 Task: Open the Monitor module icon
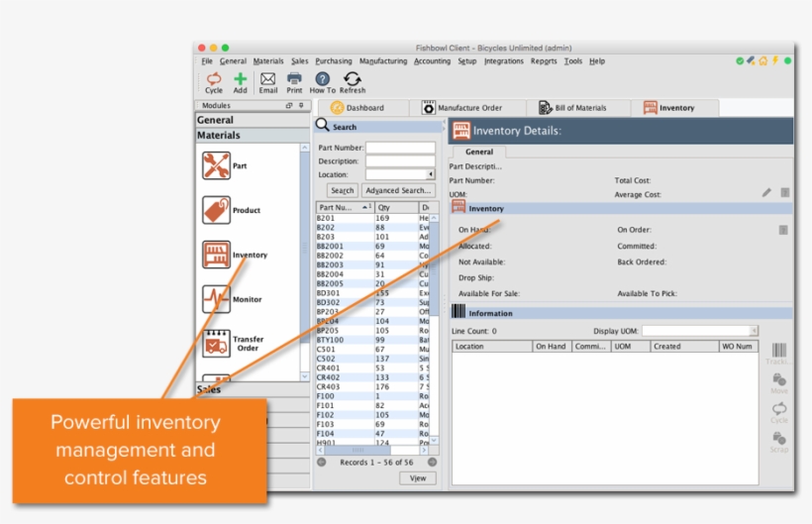point(216,299)
